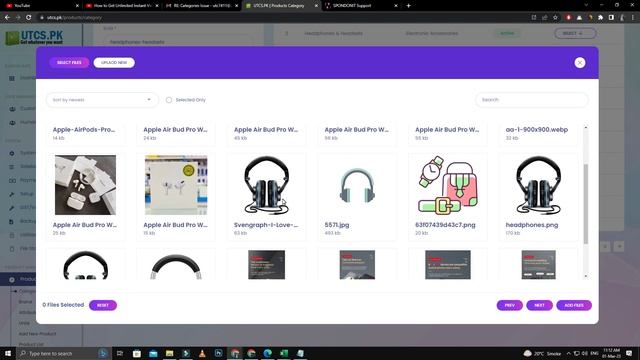Toggle the browser side panel icon
Image resolution: width=640 pixels, height=360 pixels.
click(611, 18)
